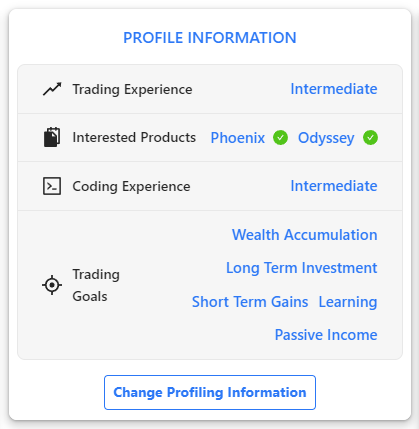Click the green checkmark next to Phoenix
The width and height of the screenshot is (419, 429).
(280, 137)
